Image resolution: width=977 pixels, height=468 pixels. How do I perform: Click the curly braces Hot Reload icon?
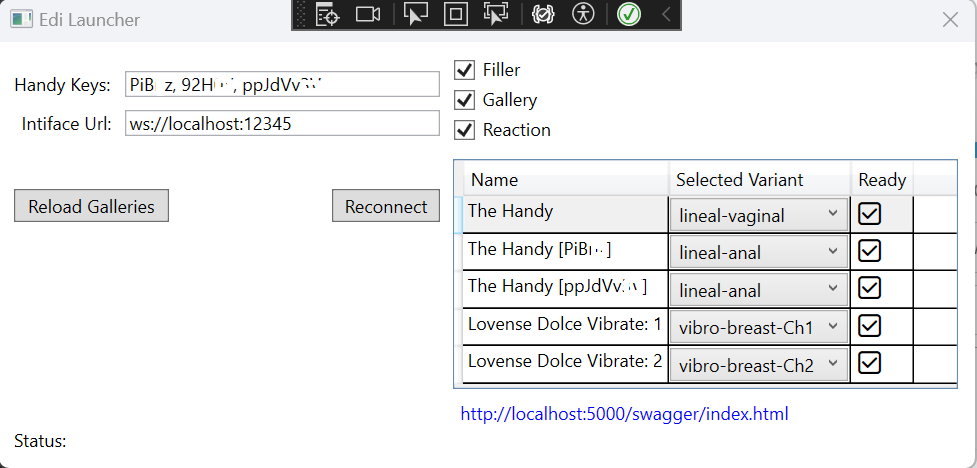(543, 14)
